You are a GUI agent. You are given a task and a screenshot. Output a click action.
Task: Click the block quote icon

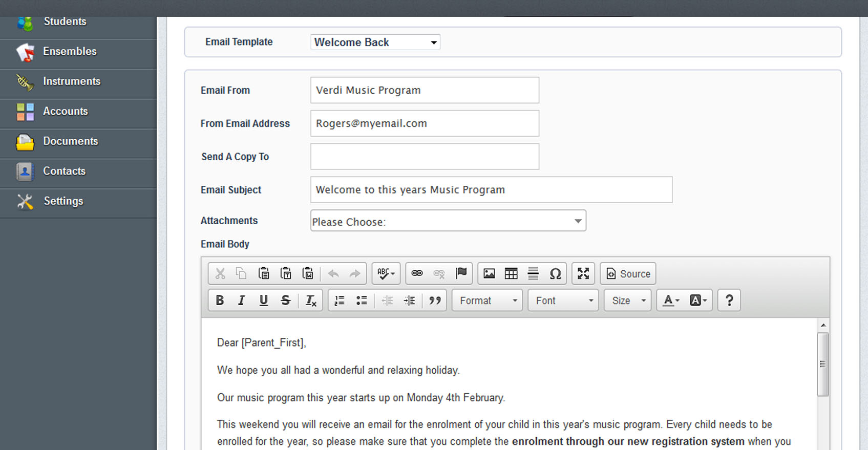435,301
